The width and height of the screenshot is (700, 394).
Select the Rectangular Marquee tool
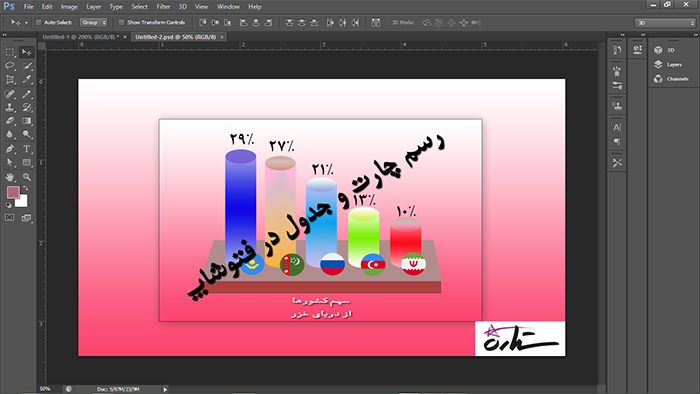click(9, 52)
